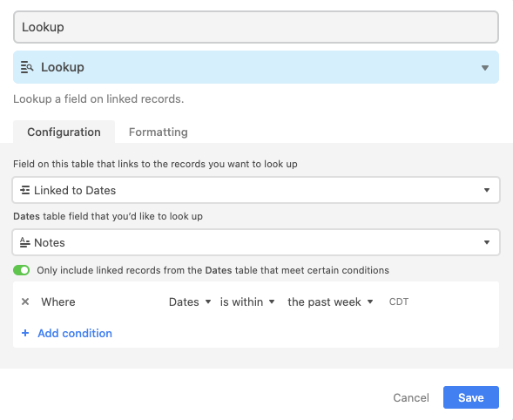Click the Lookup field type icon
513x420 pixels.
pyautogui.click(x=27, y=67)
